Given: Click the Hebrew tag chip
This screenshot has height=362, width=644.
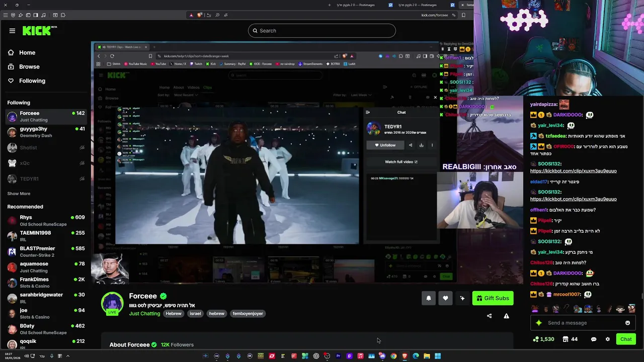Looking at the screenshot, I should pos(174,313).
